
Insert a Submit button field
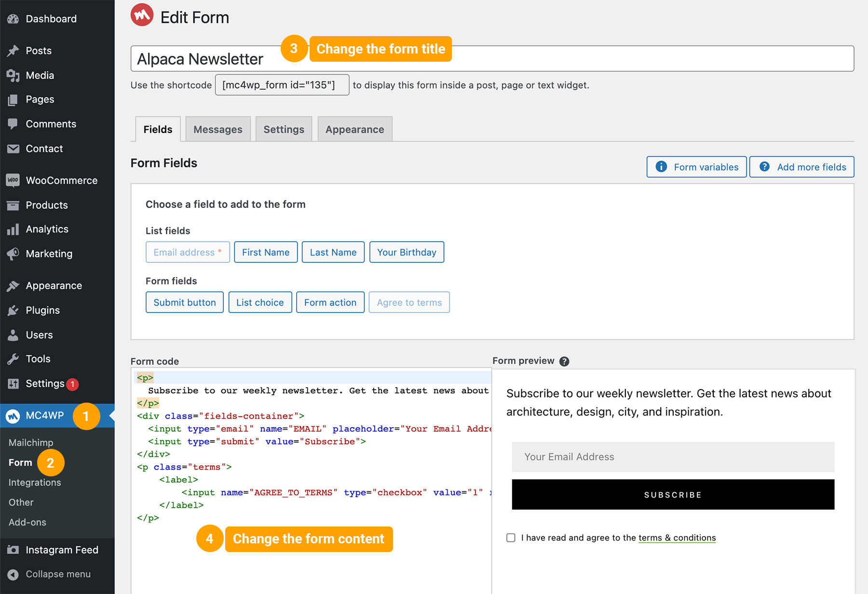coord(184,302)
